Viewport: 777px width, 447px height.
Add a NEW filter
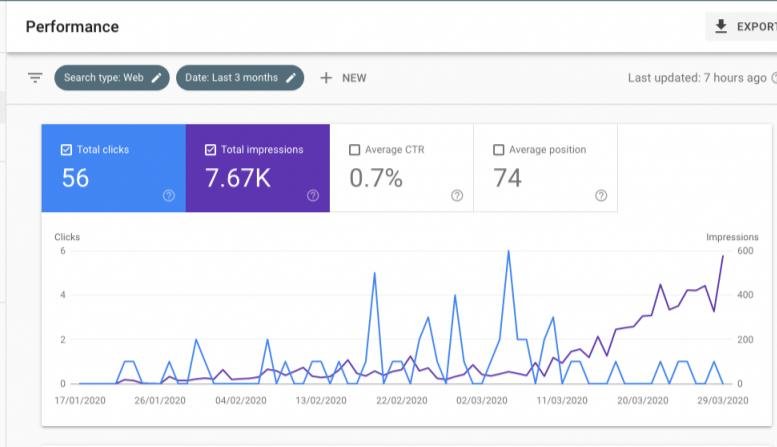pos(343,78)
